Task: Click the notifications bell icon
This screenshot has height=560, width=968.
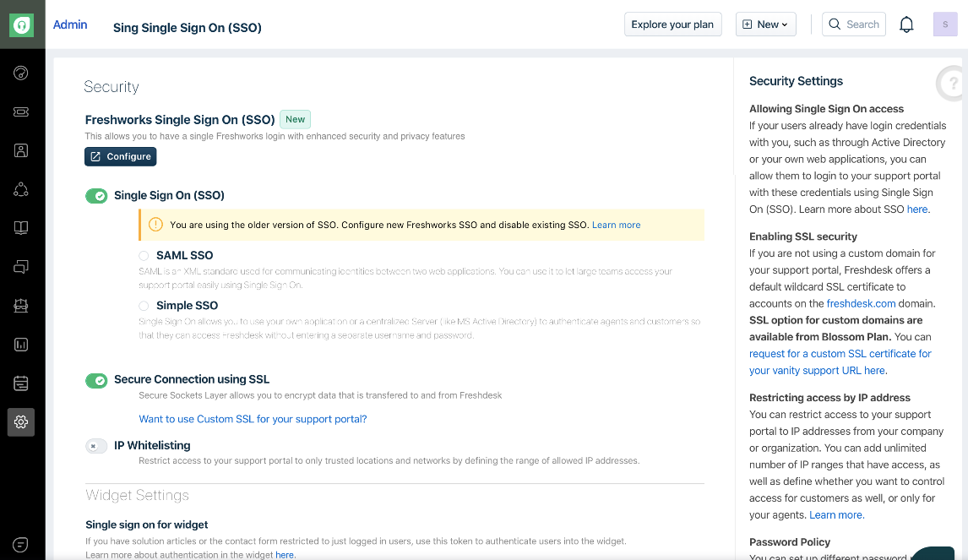Action: click(906, 24)
